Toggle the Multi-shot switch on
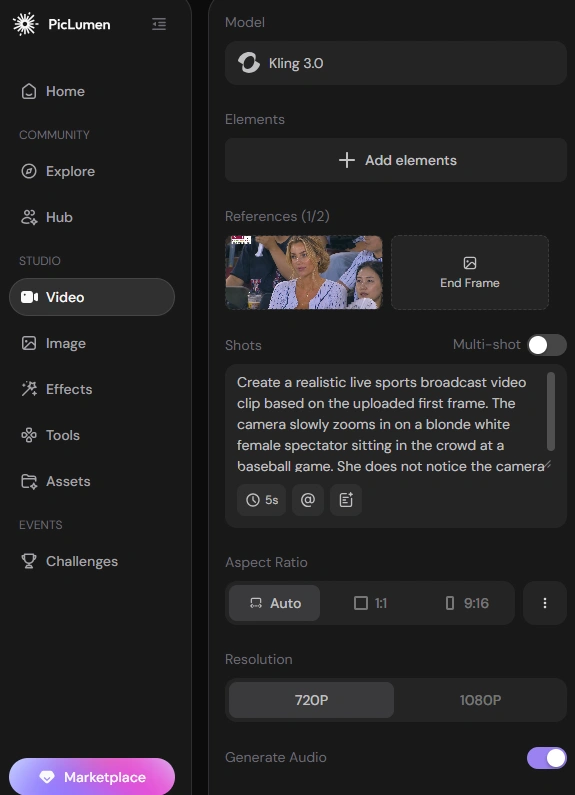The image size is (575, 795). 547,345
